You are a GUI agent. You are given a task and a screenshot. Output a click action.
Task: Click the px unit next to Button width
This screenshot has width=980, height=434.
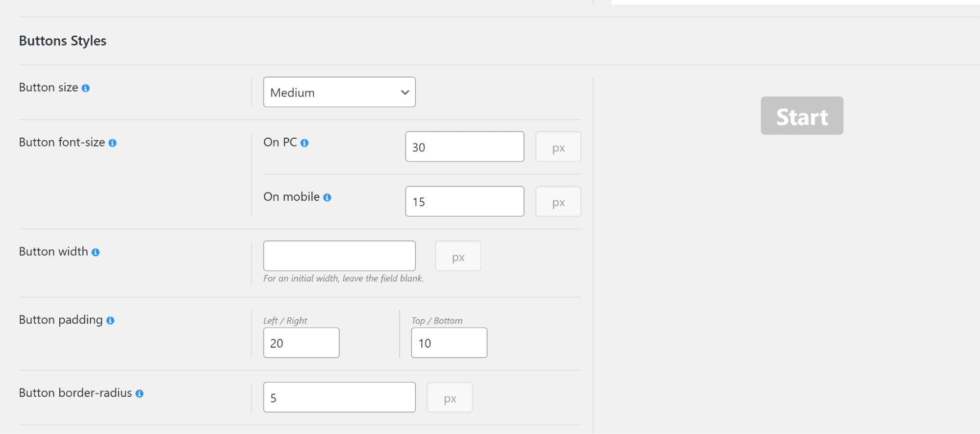pyautogui.click(x=458, y=256)
